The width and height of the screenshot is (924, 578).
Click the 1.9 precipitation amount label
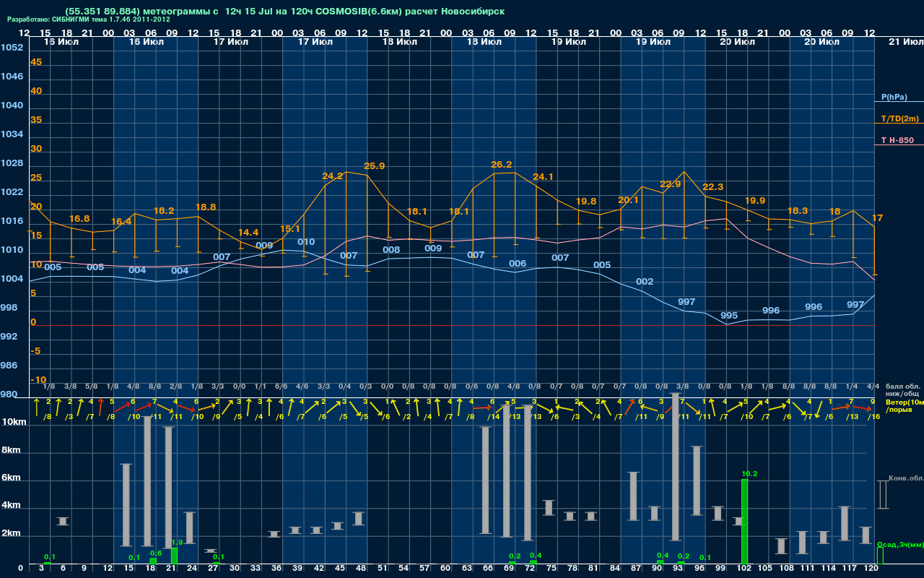pos(177,543)
